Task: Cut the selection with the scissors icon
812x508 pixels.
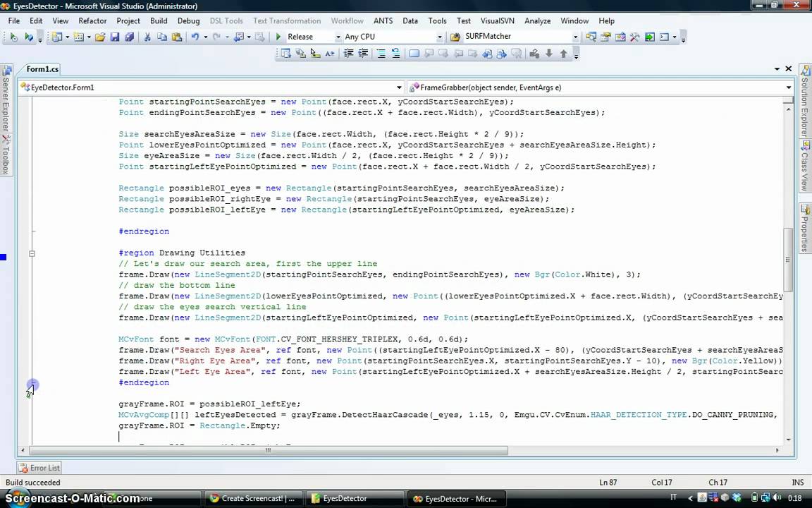Action: 147,37
